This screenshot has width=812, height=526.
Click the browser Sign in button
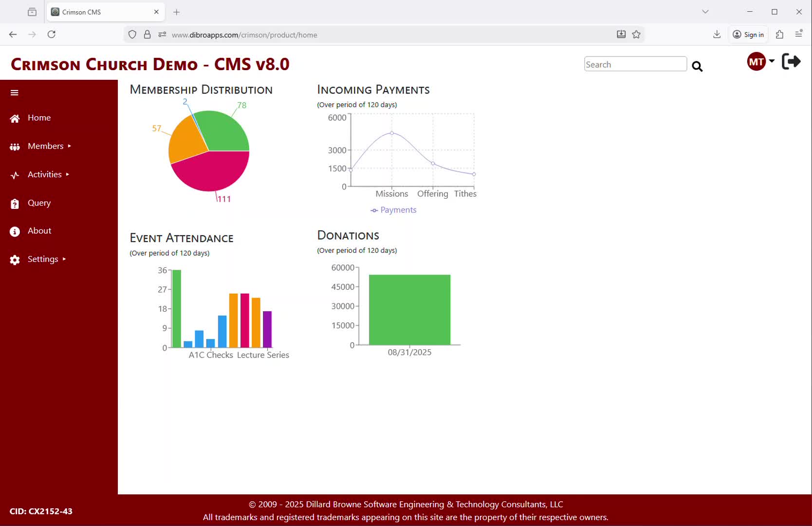pos(748,35)
